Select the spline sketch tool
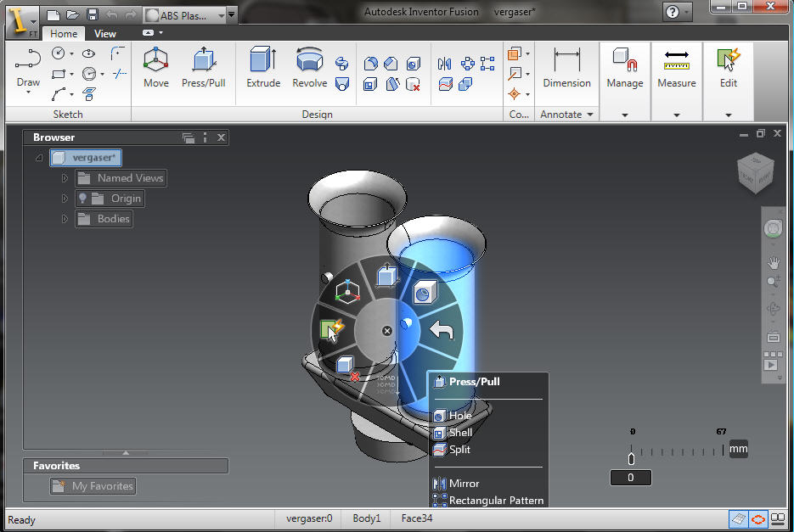The image size is (794, 532). click(59, 94)
